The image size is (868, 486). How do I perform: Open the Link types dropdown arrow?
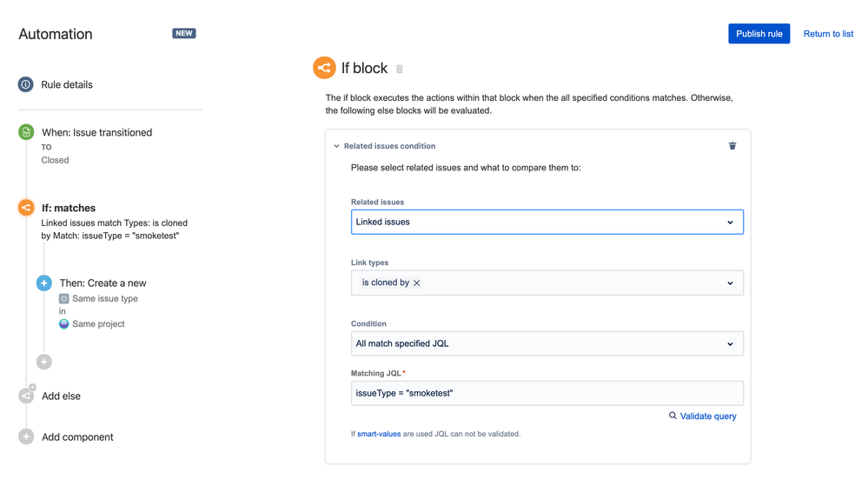730,283
